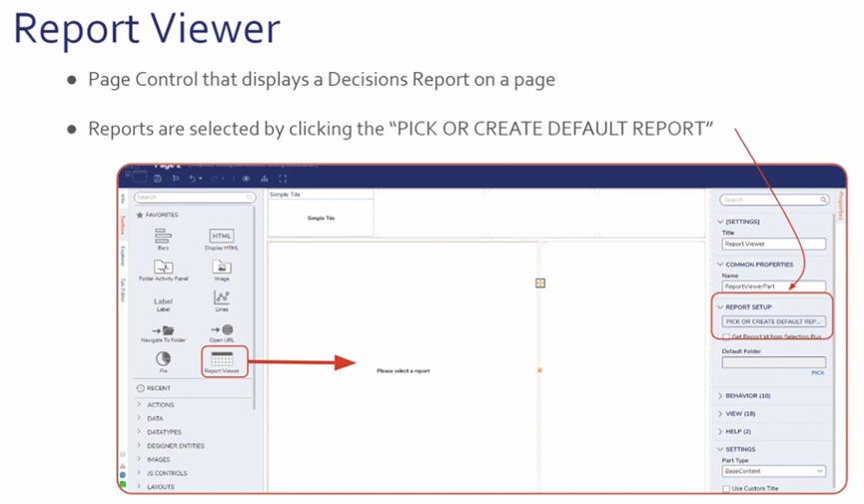Click the blue status icon at the bottom left
This screenshot has width=864, height=504.
click(x=123, y=475)
